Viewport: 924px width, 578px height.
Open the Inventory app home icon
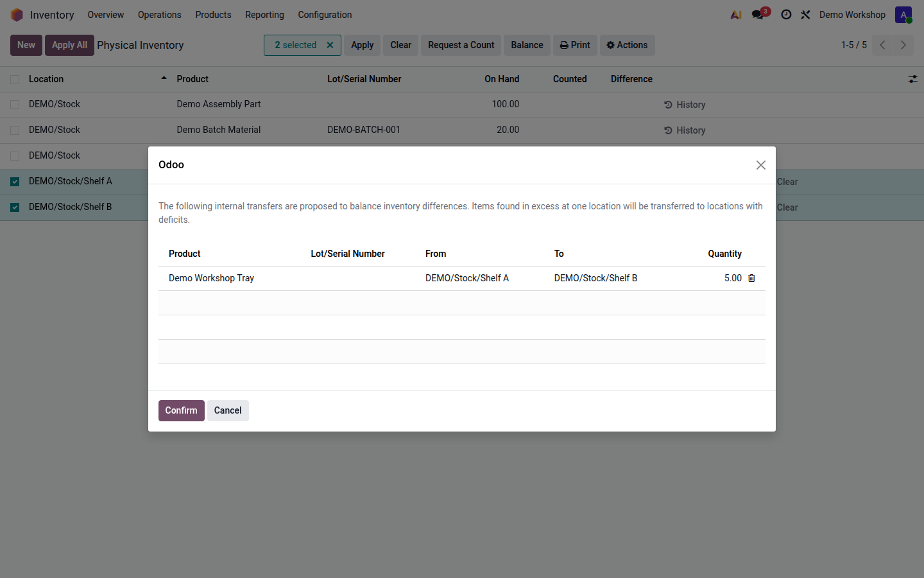pos(17,15)
